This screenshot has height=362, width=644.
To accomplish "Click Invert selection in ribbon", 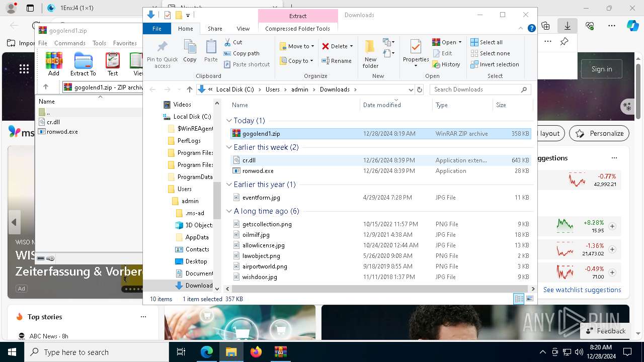I will pos(495,64).
